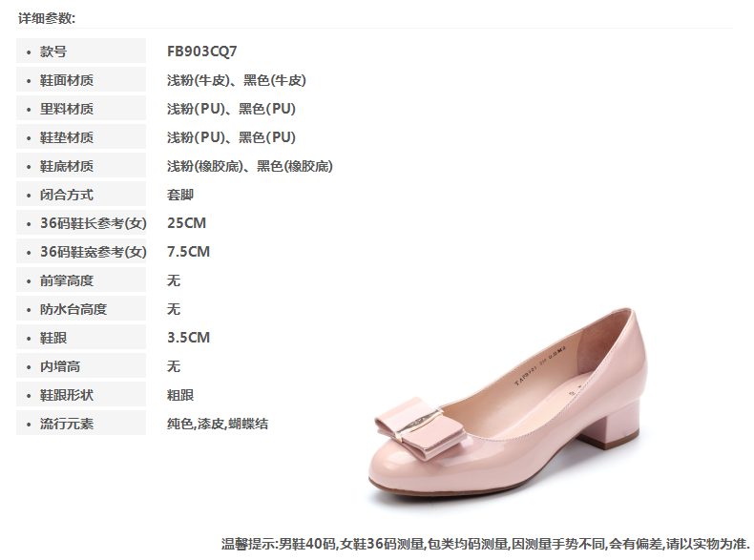Click the 25CM shoe length value
Image resolution: width=754 pixels, height=560 pixels.
pyautogui.click(x=186, y=223)
